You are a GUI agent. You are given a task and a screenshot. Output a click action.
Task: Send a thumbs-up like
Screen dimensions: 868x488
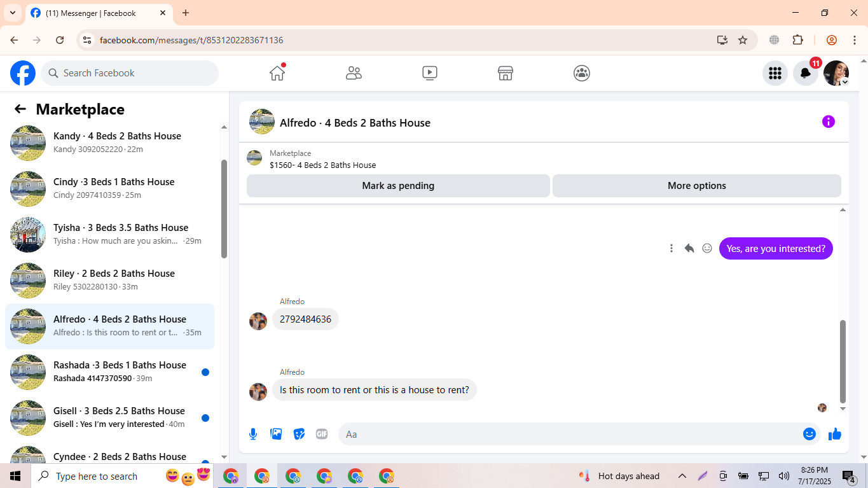835,434
